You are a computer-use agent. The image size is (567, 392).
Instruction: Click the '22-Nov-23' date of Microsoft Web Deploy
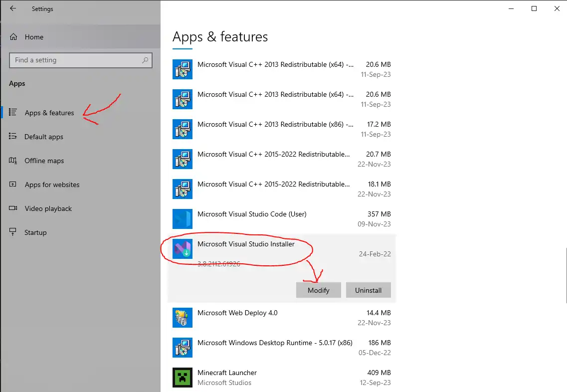point(375,323)
